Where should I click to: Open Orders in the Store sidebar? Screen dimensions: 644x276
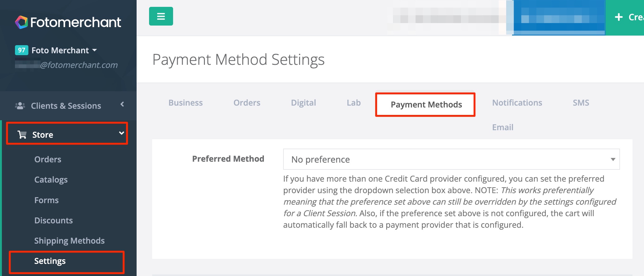(x=48, y=159)
